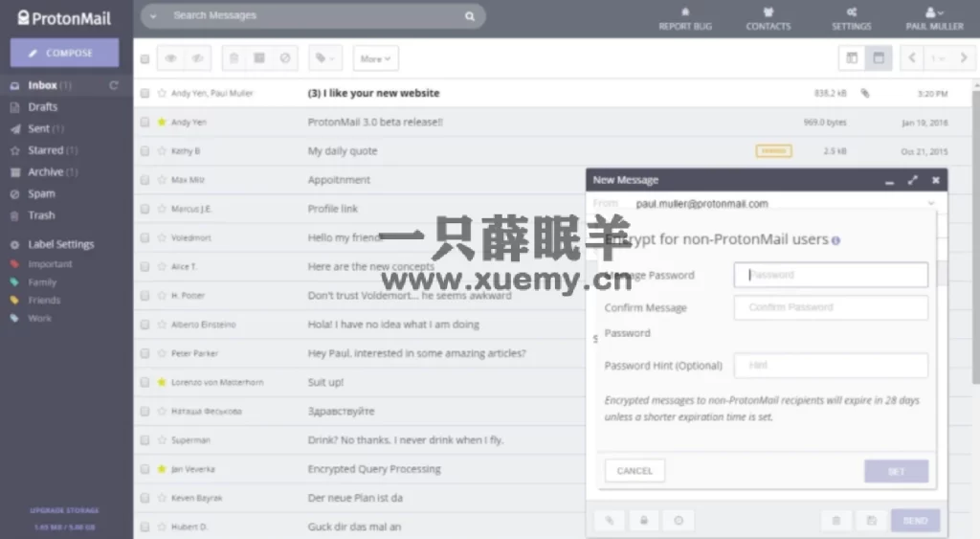980x539 pixels.
Task: Select checkbox for Kathy B message
Action: pyautogui.click(x=145, y=150)
